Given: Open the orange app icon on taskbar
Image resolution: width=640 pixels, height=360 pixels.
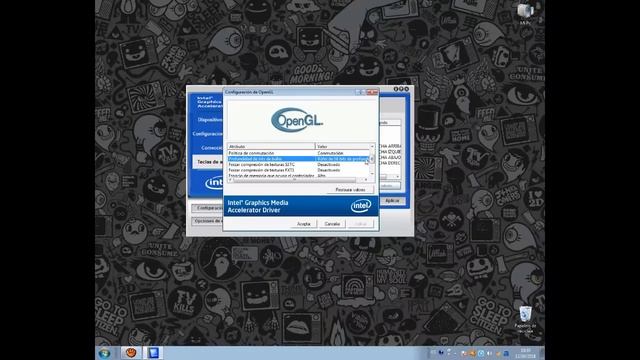Looking at the screenshot, I should point(130,353).
